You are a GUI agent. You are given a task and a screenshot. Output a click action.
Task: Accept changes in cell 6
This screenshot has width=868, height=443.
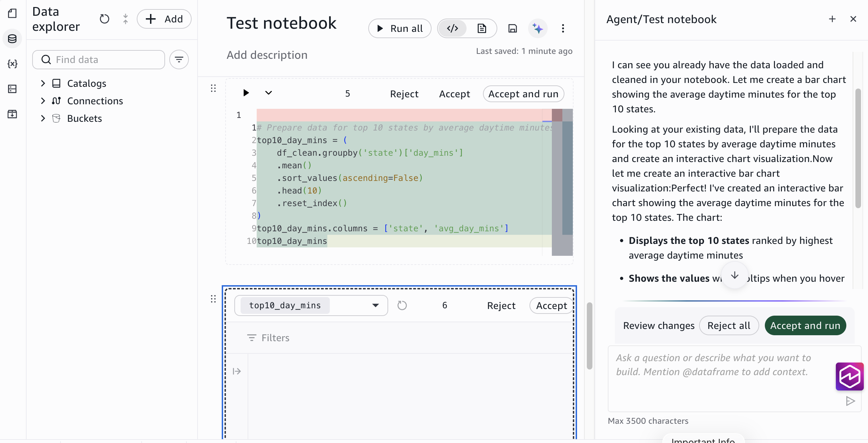[552, 305]
